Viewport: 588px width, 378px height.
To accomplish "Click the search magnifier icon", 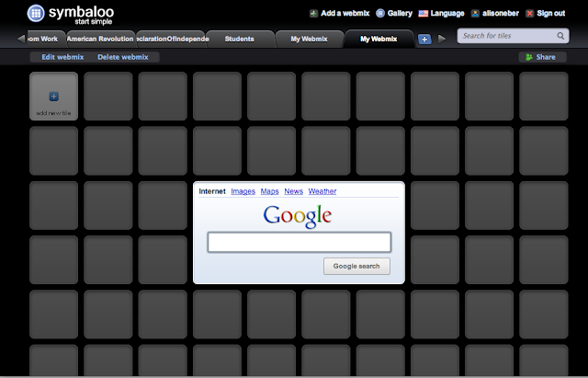I will coord(560,36).
